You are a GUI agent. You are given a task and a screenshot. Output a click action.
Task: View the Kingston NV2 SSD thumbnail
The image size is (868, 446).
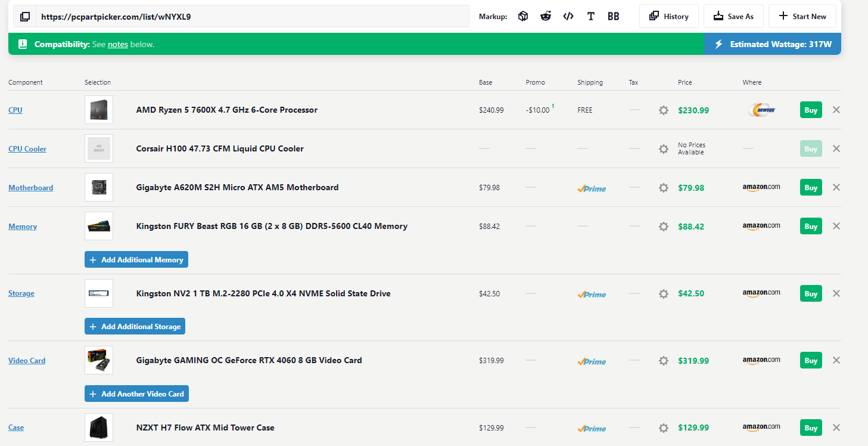tap(99, 293)
